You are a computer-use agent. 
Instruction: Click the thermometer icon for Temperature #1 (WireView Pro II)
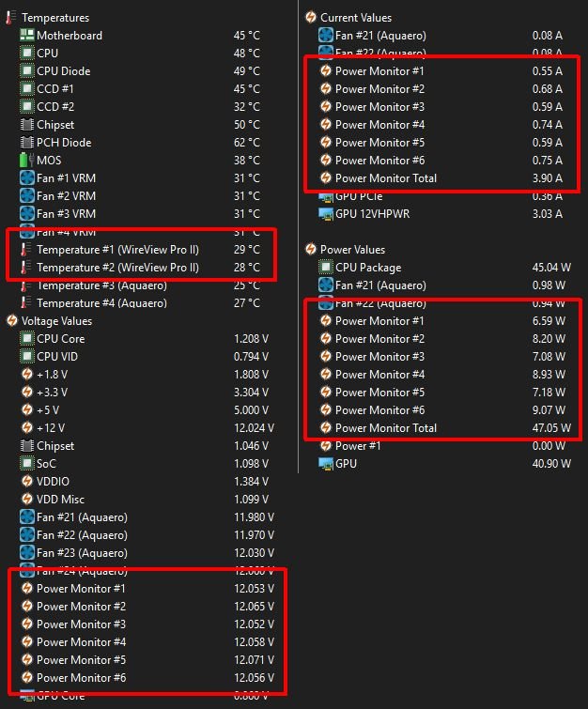tap(27, 250)
